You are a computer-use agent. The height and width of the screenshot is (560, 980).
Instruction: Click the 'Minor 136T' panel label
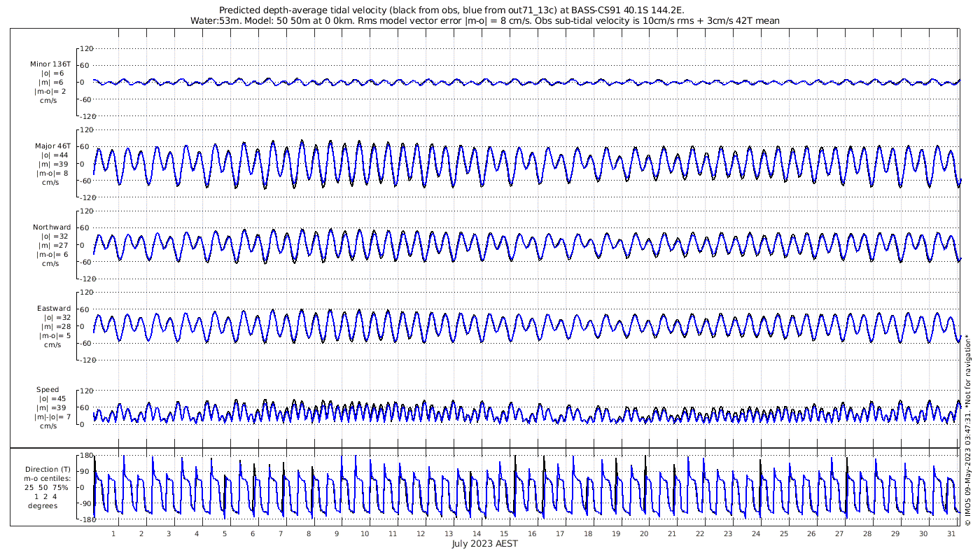pyautogui.click(x=50, y=64)
